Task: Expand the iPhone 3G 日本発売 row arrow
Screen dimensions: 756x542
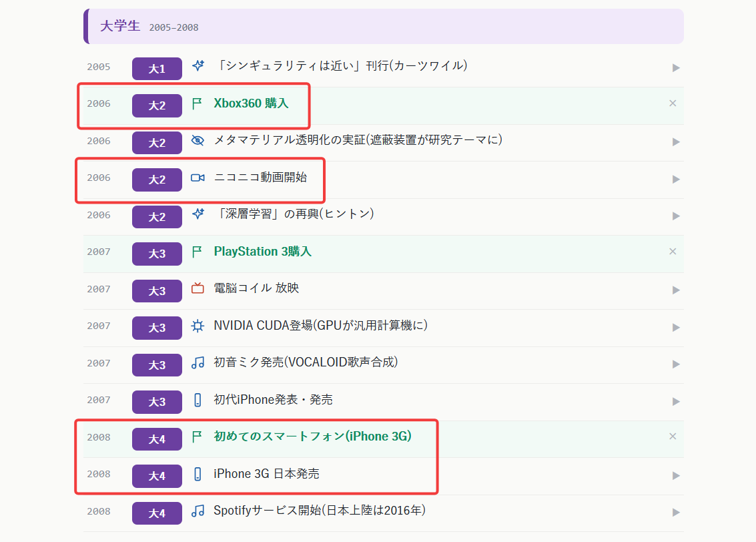Action: 676,475
